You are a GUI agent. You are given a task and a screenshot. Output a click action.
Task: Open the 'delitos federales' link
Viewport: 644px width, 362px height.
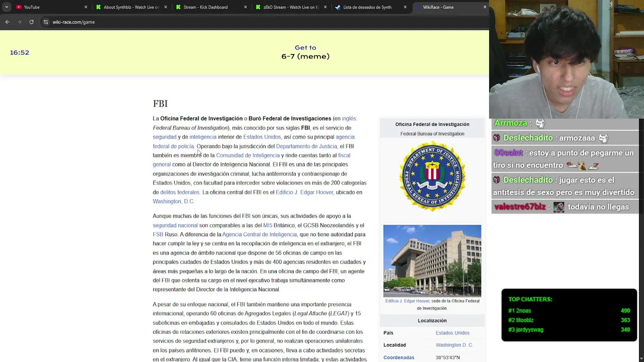pos(180,192)
